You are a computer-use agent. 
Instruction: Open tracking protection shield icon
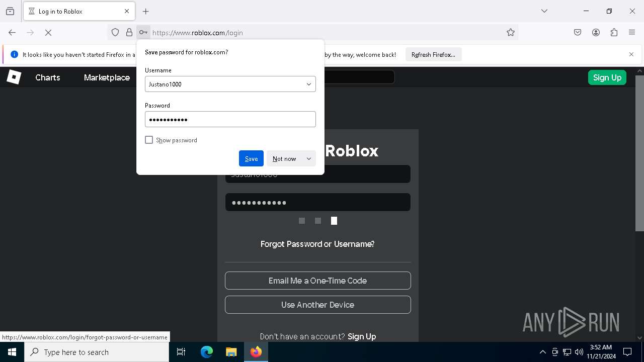tap(115, 32)
